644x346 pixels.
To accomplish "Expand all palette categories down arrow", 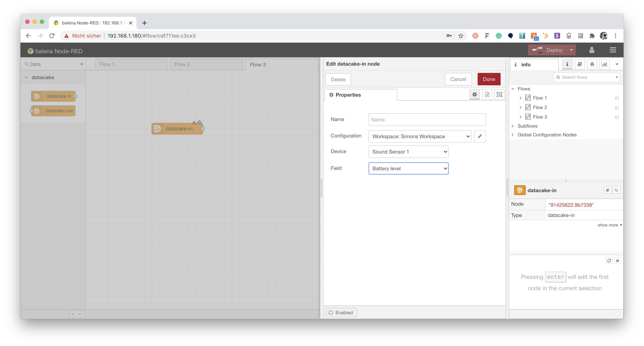I will [x=80, y=314].
